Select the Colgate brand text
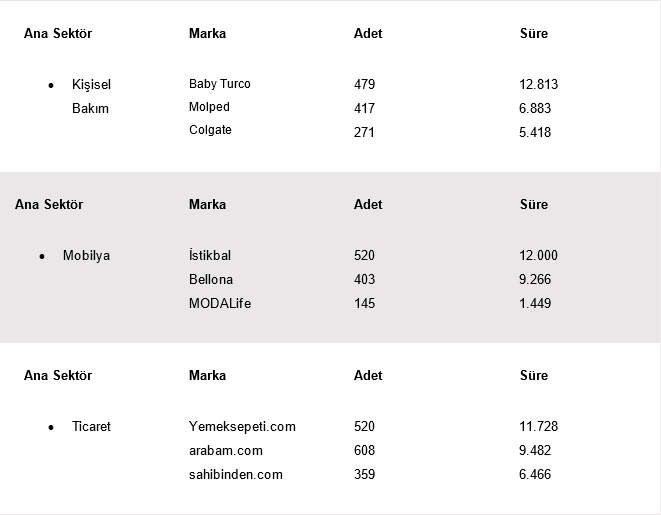Image resolution: width=661 pixels, height=515 pixels. click(x=210, y=130)
